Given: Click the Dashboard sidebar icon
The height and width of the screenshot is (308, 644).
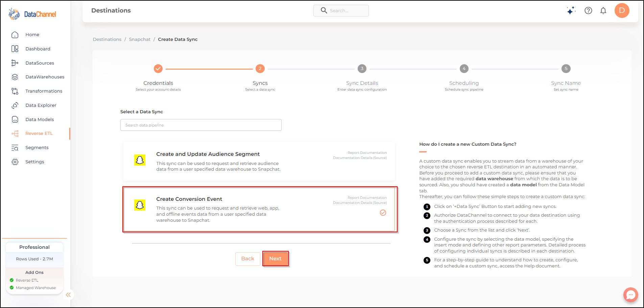Looking at the screenshot, I should coord(15,49).
